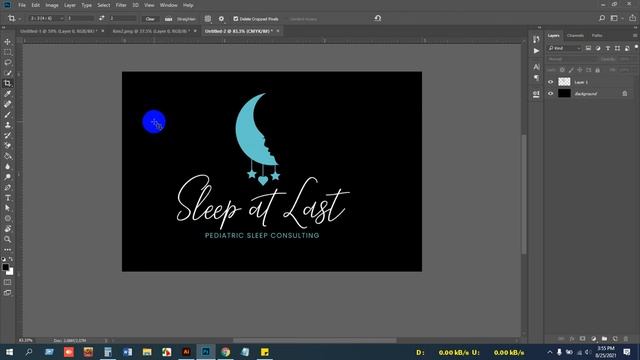
Task: Toggle smart object filter in Layers panel
Action: pos(627,48)
